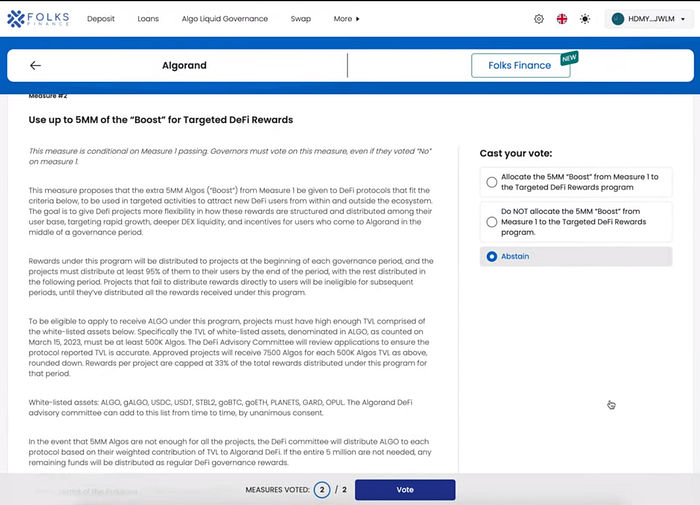Click the measures voted counter 2
This screenshot has width=700, height=505.
pos(321,490)
